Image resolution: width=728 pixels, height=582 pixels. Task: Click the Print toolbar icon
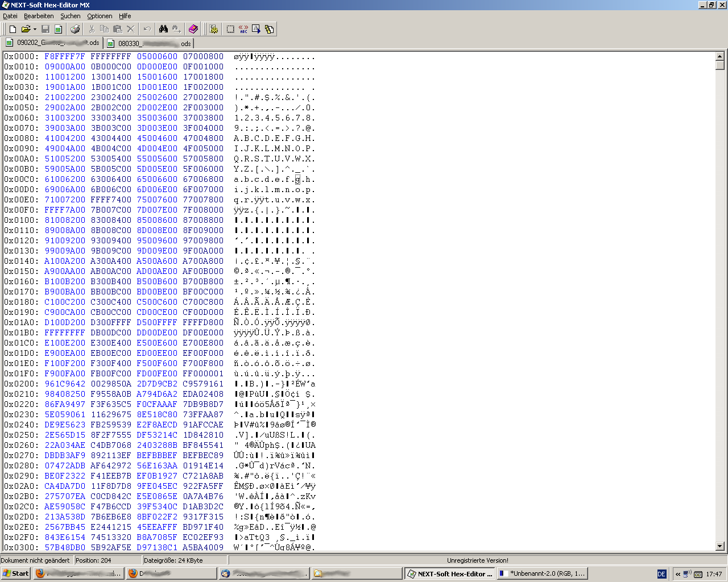[75, 29]
